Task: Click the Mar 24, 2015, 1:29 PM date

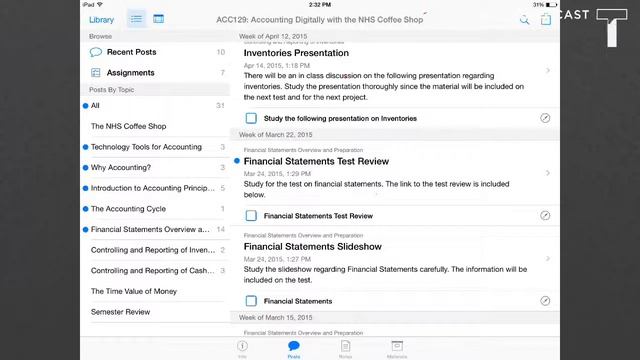Action: click(277, 173)
